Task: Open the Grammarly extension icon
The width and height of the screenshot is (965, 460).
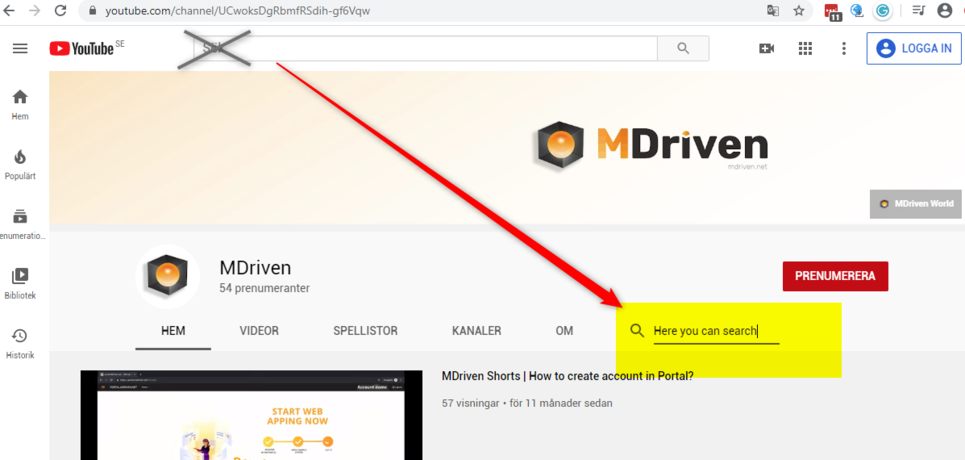Action: pos(883,11)
